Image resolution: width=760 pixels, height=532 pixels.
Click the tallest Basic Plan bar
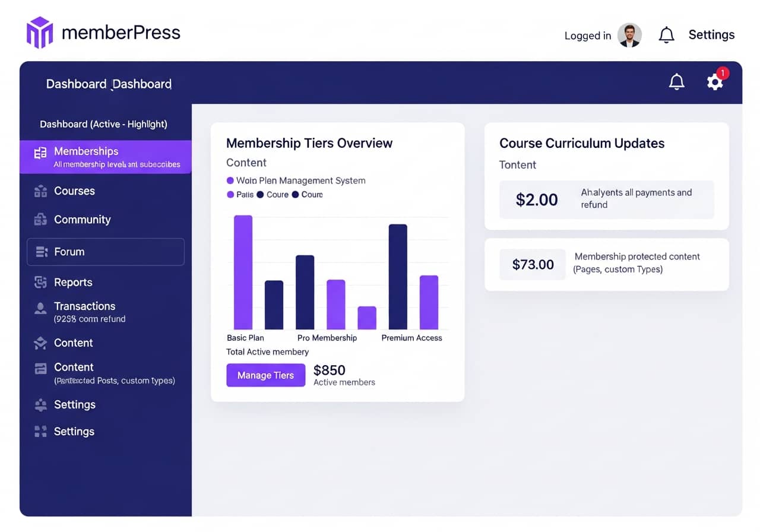tap(243, 273)
